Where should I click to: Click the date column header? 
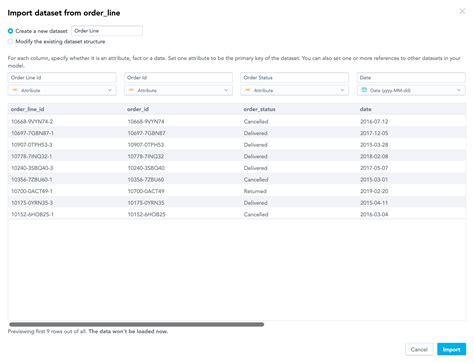pyautogui.click(x=365, y=109)
